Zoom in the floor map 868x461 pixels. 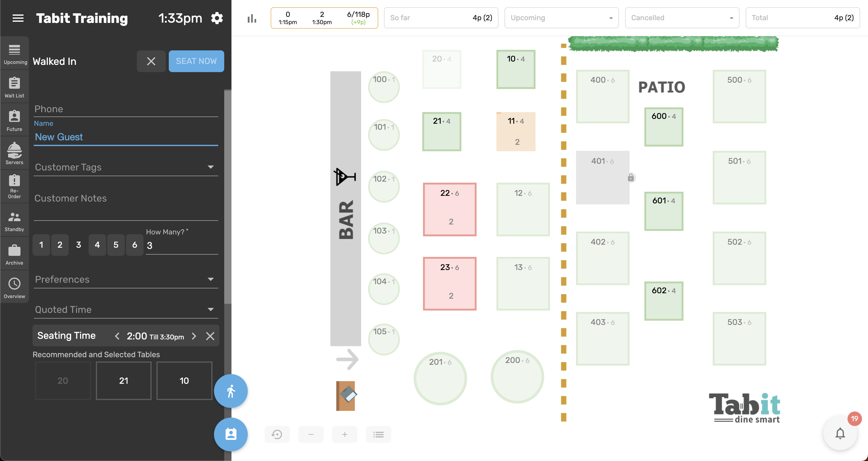tap(344, 434)
